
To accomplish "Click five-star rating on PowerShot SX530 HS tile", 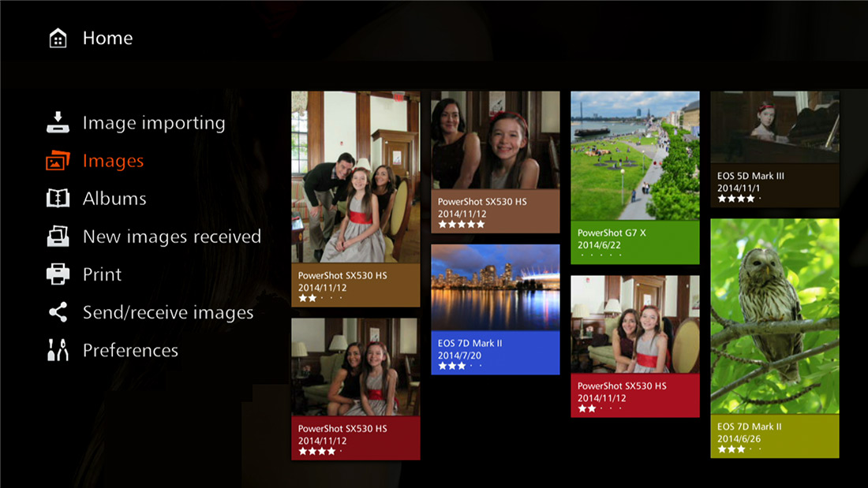I will (463, 225).
